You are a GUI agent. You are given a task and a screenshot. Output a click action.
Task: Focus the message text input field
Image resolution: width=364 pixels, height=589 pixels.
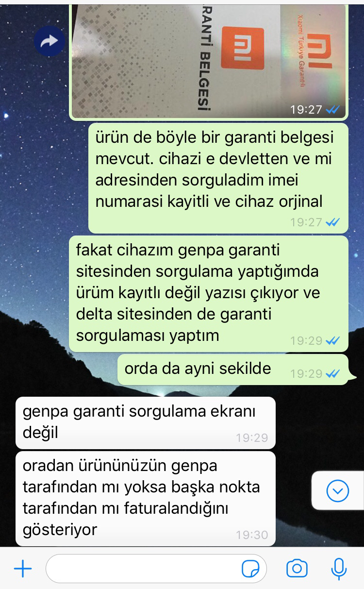[156, 568]
